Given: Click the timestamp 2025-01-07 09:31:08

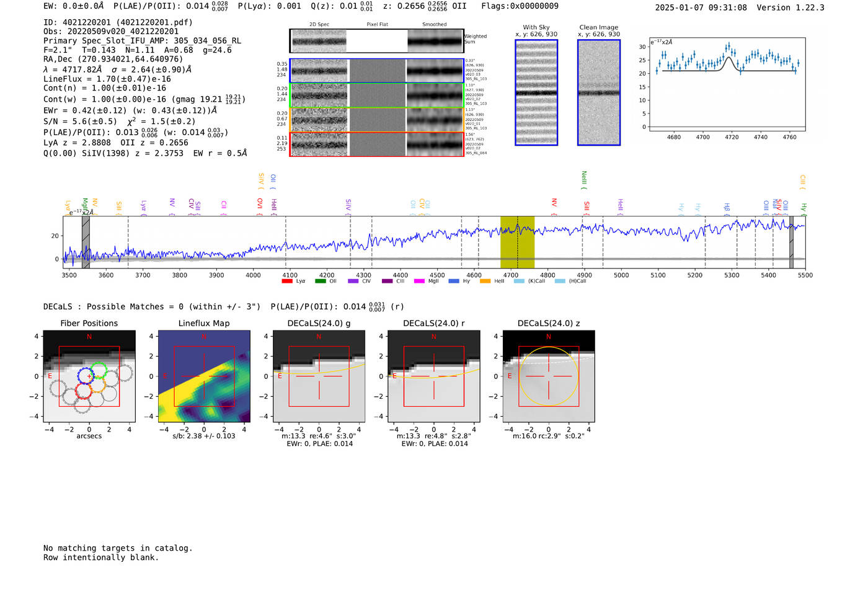Looking at the screenshot, I should pyautogui.click(x=701, y=8).
